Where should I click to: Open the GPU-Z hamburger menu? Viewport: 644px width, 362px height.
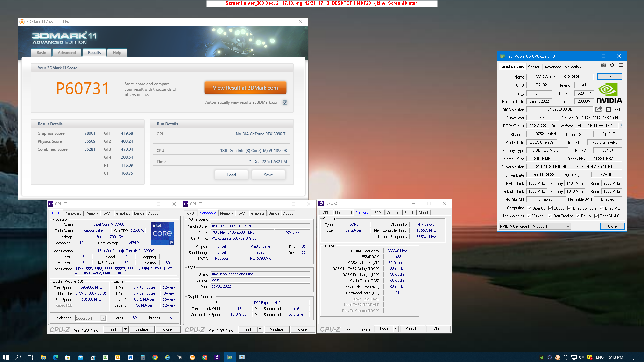tap(621, 65)
